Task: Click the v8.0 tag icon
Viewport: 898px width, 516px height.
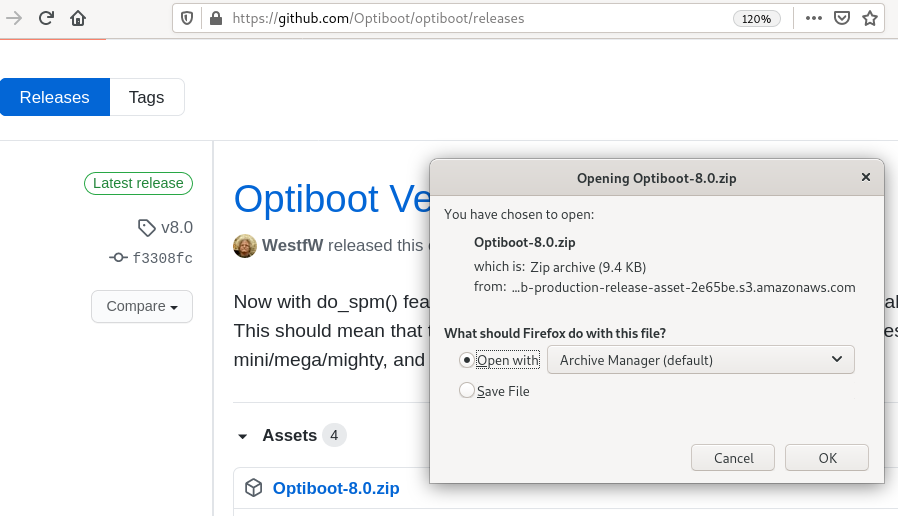Action: 147,227
